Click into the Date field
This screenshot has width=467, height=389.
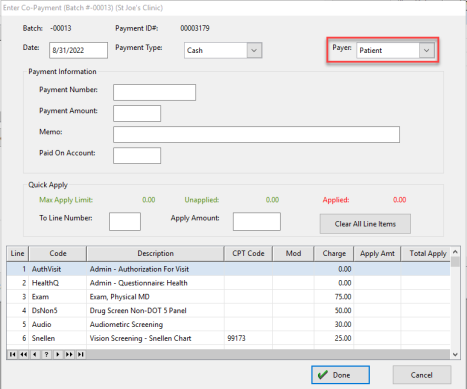(x=78, y=50)
